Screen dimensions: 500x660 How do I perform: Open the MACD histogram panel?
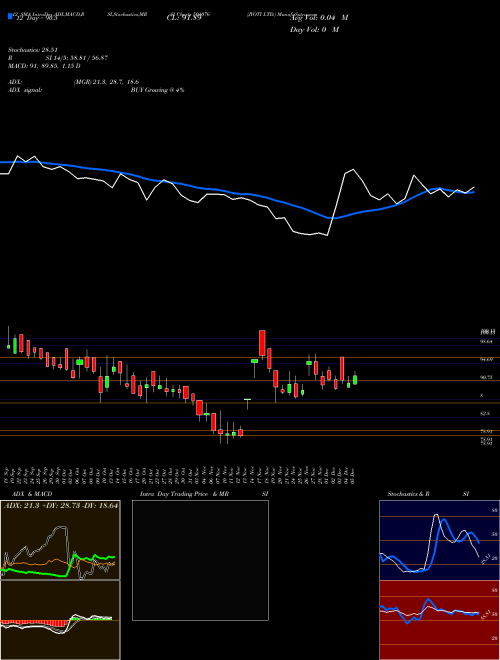coord(60,620)
